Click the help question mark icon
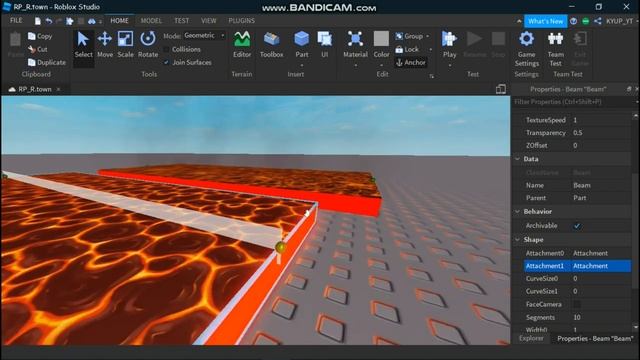The width and height of the screenshot is (640, 360). pos(573,21)
